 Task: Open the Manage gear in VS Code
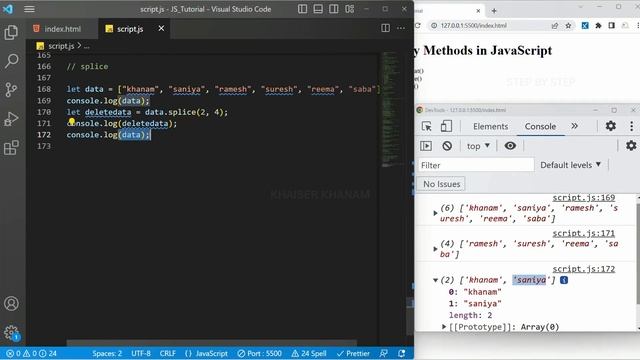click(11, 333)
